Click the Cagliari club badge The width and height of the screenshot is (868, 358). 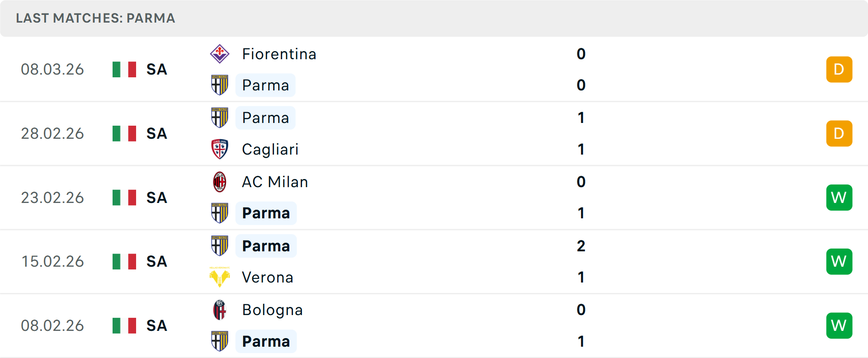tap(220, 149)
